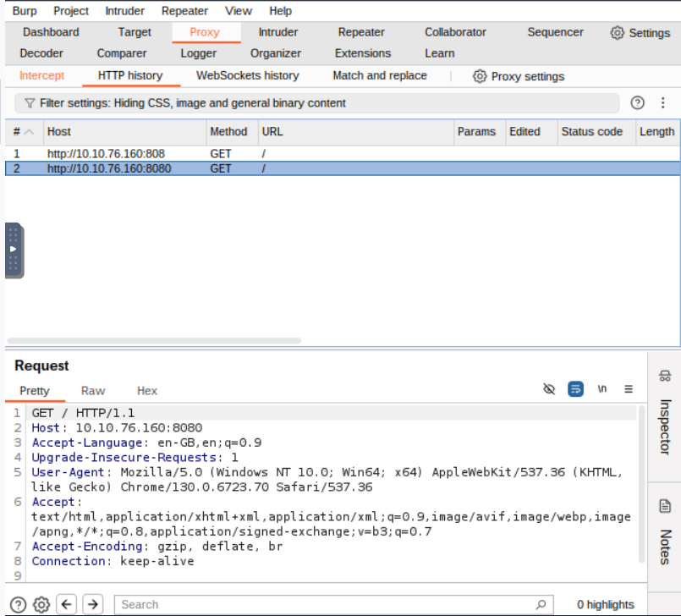Open search settings gear at bottom

pos(41,605)
